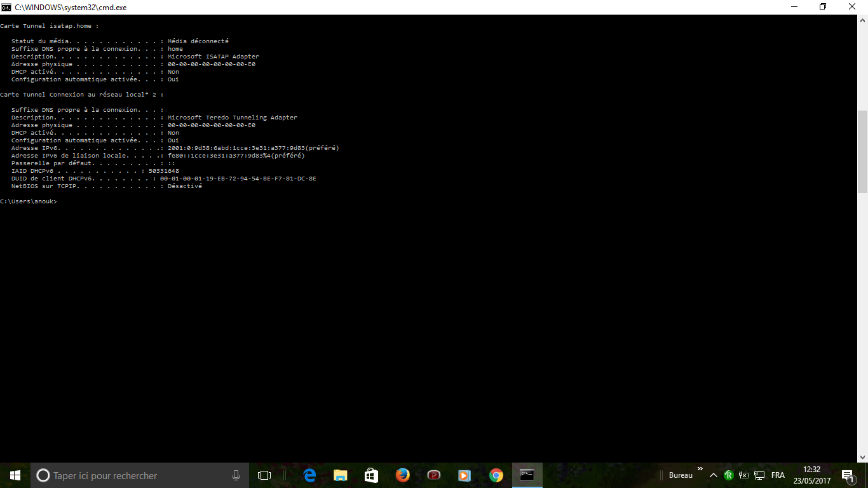
Task: Open the Windows Store taskbar icon
Action: (x=372, y=475)
